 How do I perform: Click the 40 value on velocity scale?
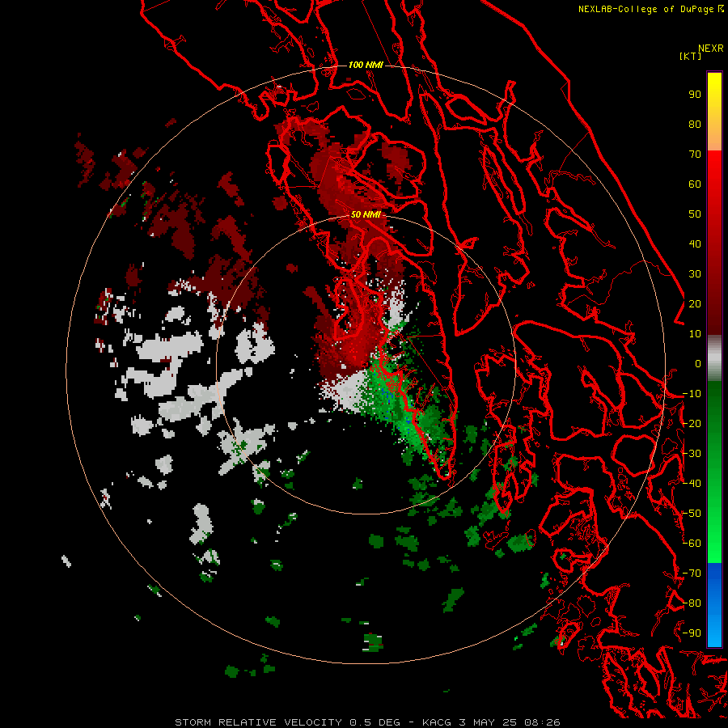[x=695, y=244]
